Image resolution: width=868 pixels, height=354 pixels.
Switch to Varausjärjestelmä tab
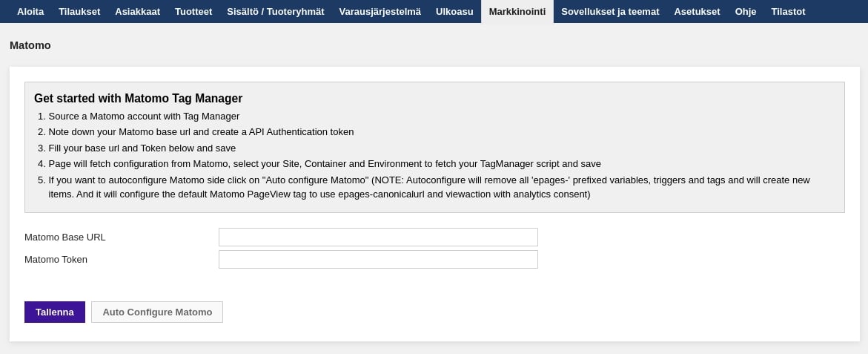380,11
